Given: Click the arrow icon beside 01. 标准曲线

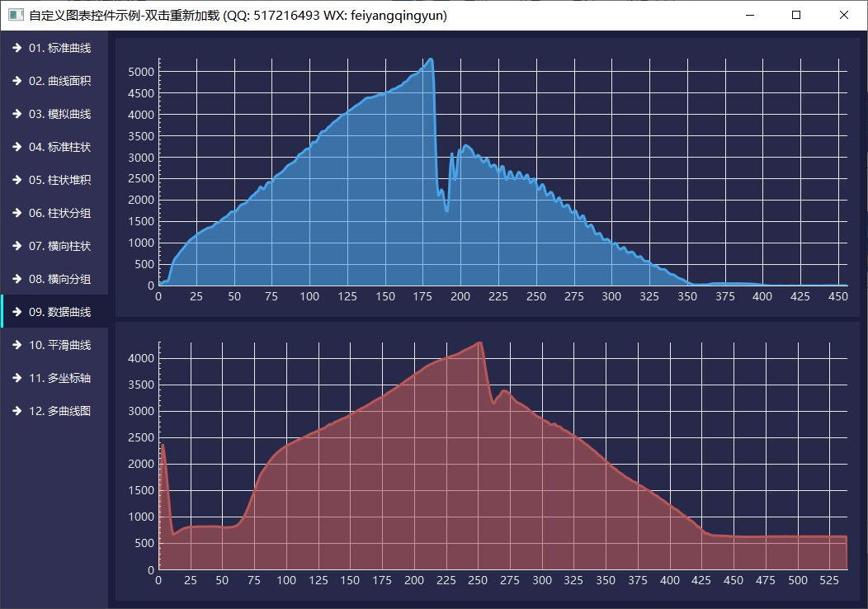Looking at the screenshot, I should (x=17, y=48).
